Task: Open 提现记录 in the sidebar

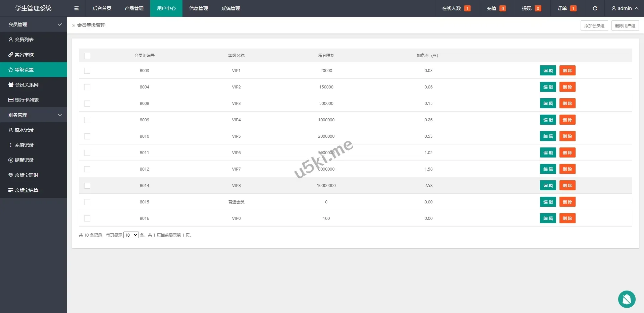Action: tap(21, 160)
